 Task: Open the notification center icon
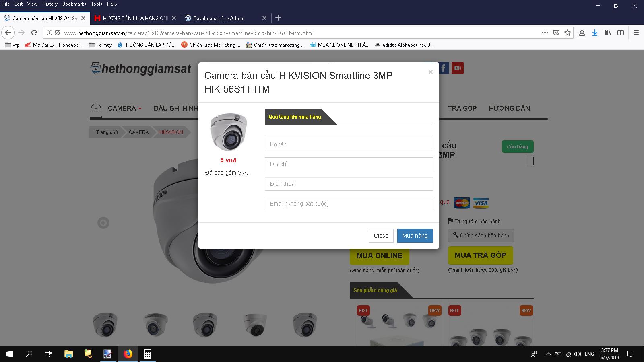pyautogui.click(x=631, y=354)
